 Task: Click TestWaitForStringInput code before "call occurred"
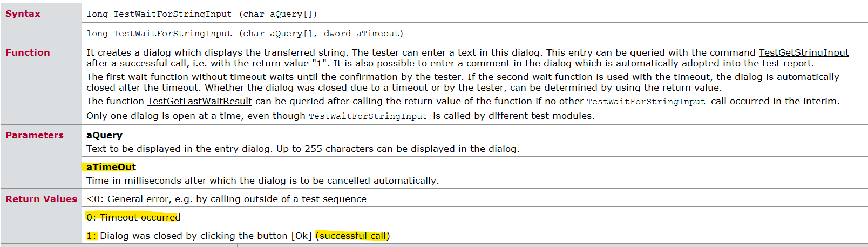(646, 102)
